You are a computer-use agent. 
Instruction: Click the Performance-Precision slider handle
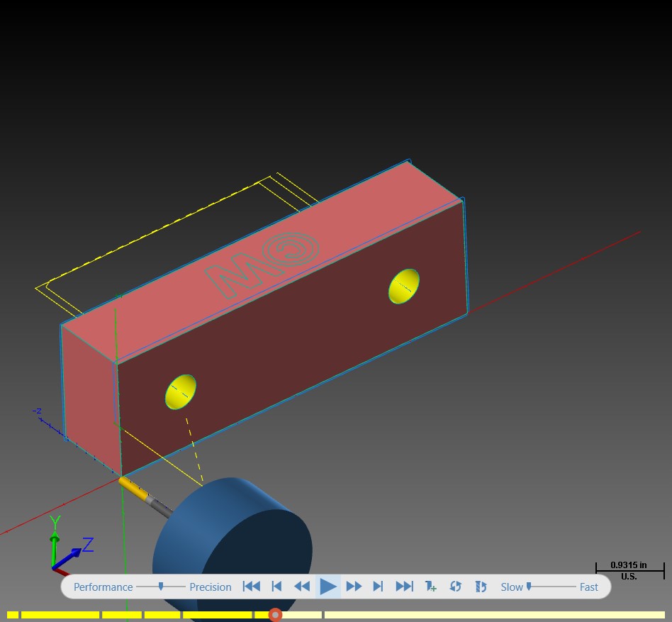pyautogui.click(x=161, y=586)
